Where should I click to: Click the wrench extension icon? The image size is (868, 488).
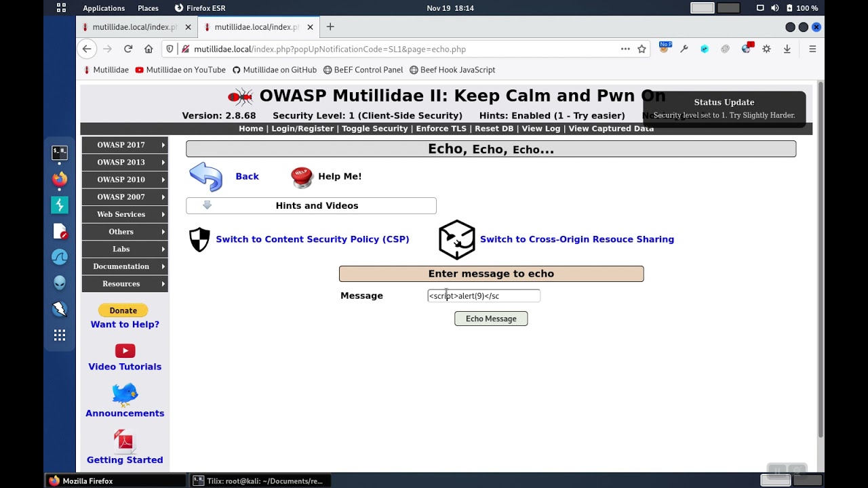coord(684,49)
